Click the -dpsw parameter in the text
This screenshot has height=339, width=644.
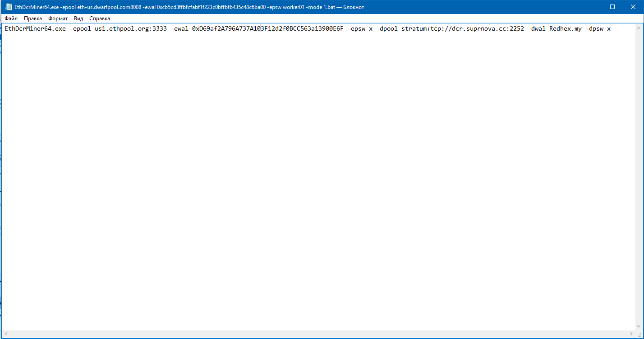click(594, 29)
